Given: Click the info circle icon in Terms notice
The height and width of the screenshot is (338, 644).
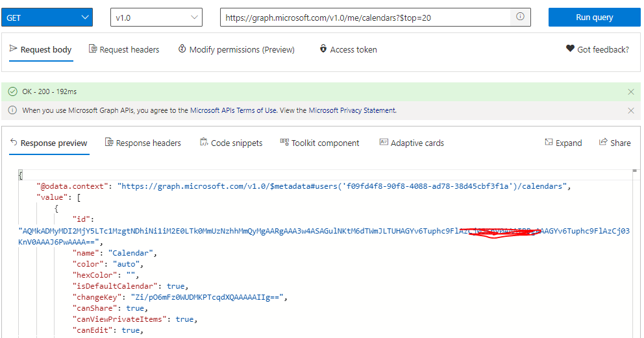Looking at the screenshot, I should [13, 110].
